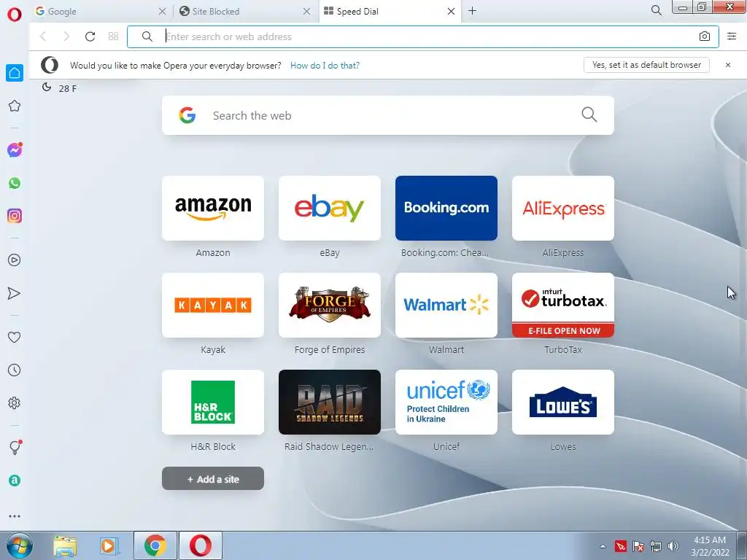Click 'How do I do that?' link

coord(325,65)
